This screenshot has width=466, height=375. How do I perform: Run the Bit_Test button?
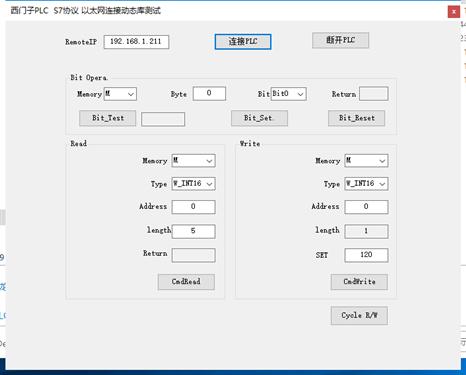tap(108, 118)
